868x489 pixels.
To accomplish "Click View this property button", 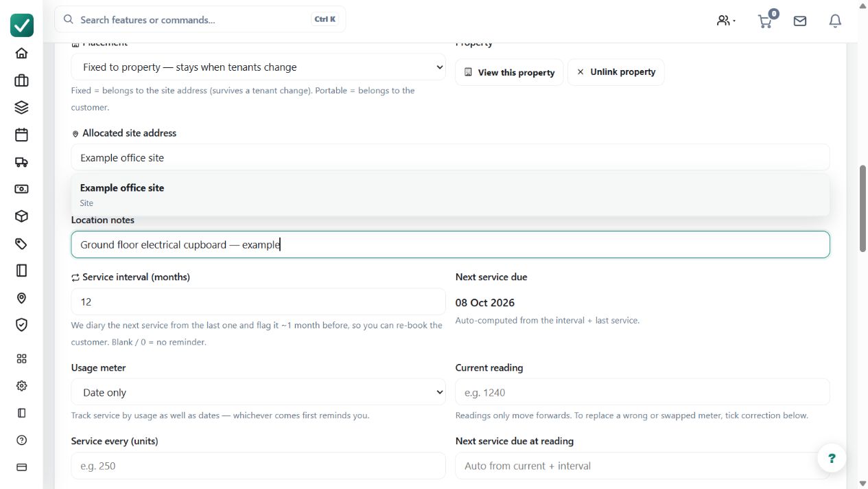I will tap(509, 72).
